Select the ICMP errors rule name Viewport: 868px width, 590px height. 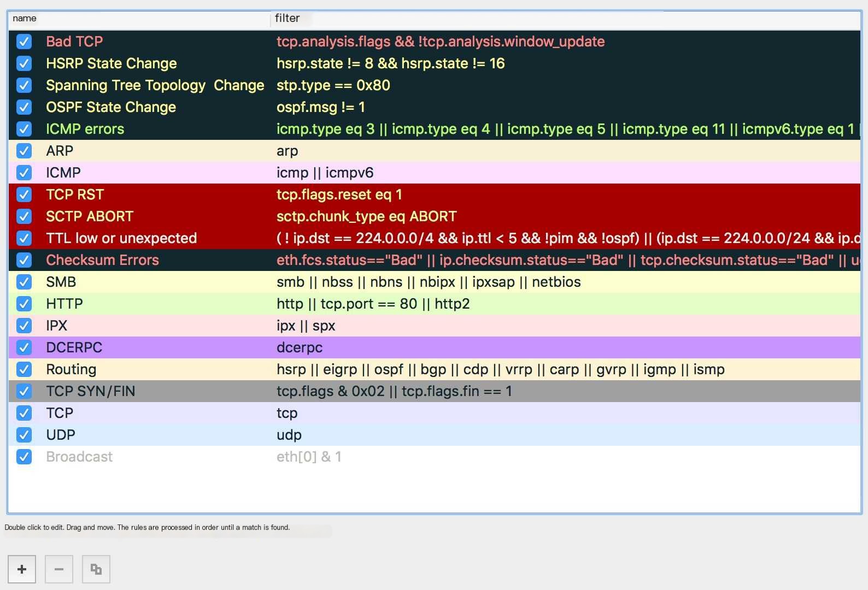(85, 129)
